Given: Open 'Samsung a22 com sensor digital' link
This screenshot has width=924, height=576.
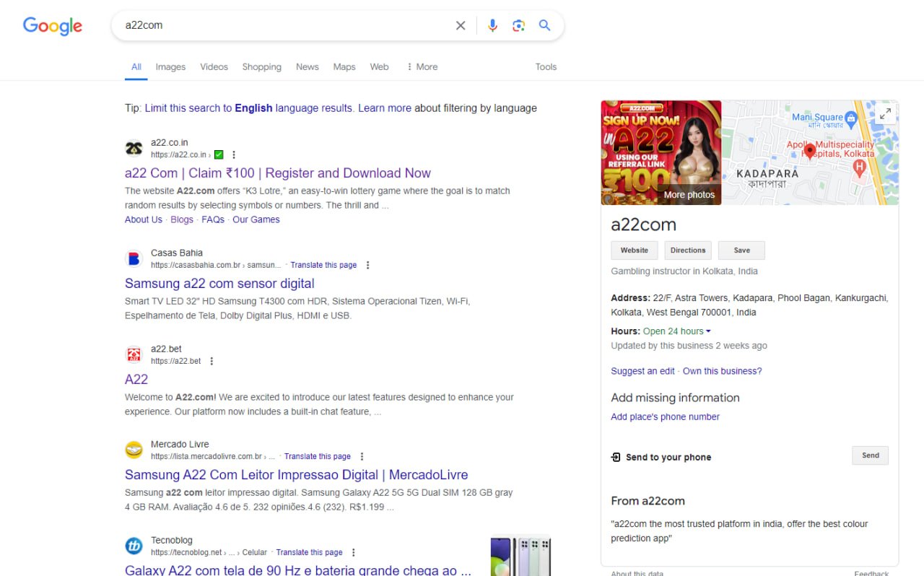Looking at the screenshot, I should [x=219, y=284].
